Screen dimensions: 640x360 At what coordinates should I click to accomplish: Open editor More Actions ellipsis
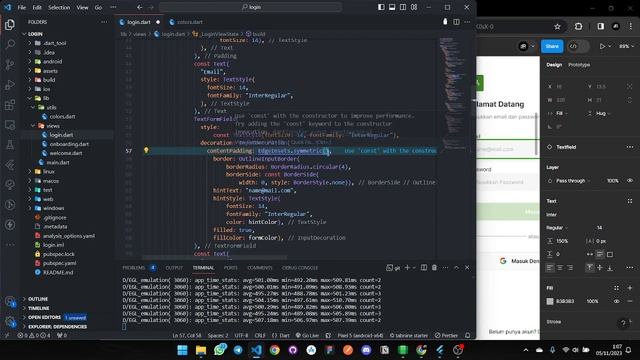(x=467, y=22)
